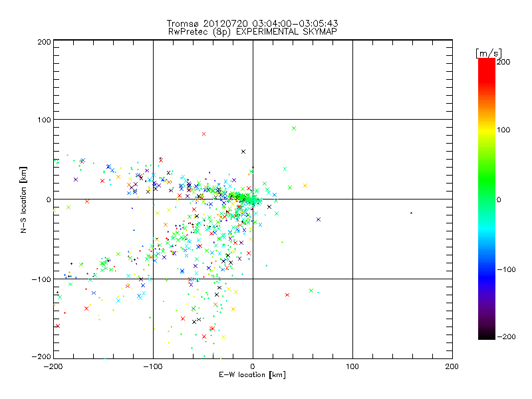Screen dimensions: 532x399
Task: Click the black X marker north of origin
Action: coord(243,152)
